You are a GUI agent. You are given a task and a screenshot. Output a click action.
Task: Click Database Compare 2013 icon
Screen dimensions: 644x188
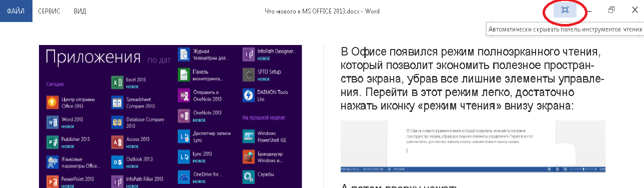[x=117, y=122]
